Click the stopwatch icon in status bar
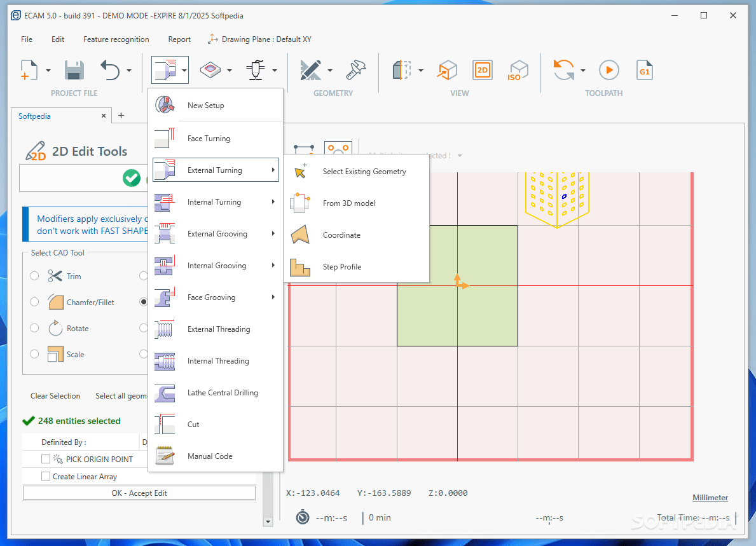The height and width of the screenshot is (546, 756). click(302, 517)
